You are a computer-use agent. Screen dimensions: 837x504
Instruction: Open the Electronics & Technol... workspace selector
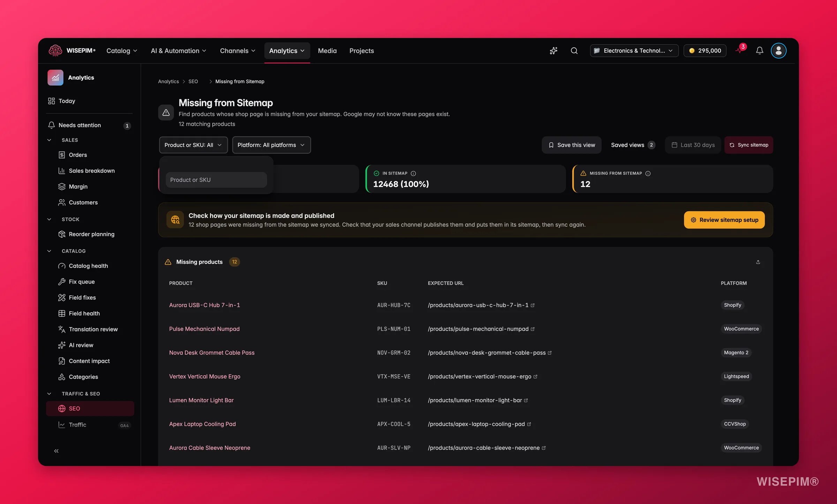[634, 51]
